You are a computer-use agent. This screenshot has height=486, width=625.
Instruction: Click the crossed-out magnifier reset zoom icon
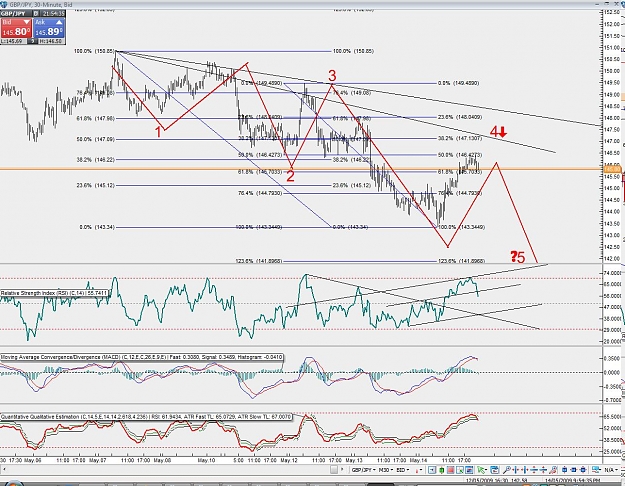click(x=553, y=470)
